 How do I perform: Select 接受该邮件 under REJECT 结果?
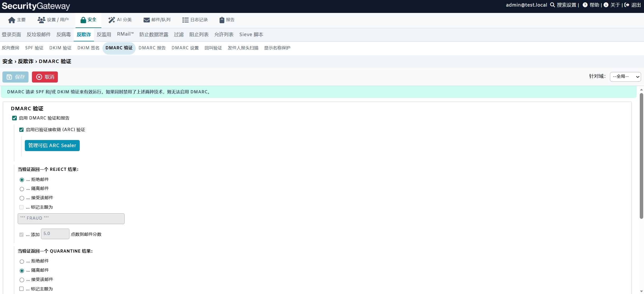22,198
